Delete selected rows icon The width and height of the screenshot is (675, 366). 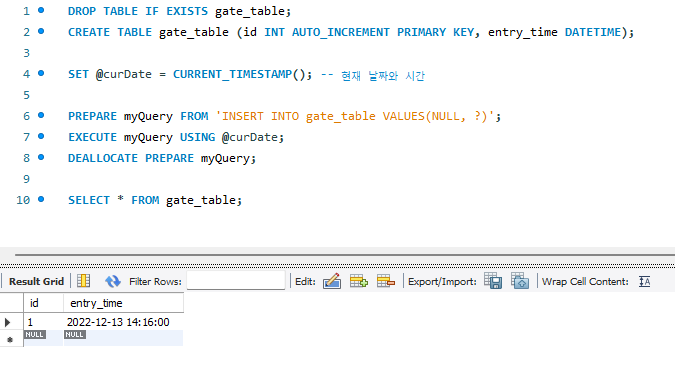[x=386, y=281]
